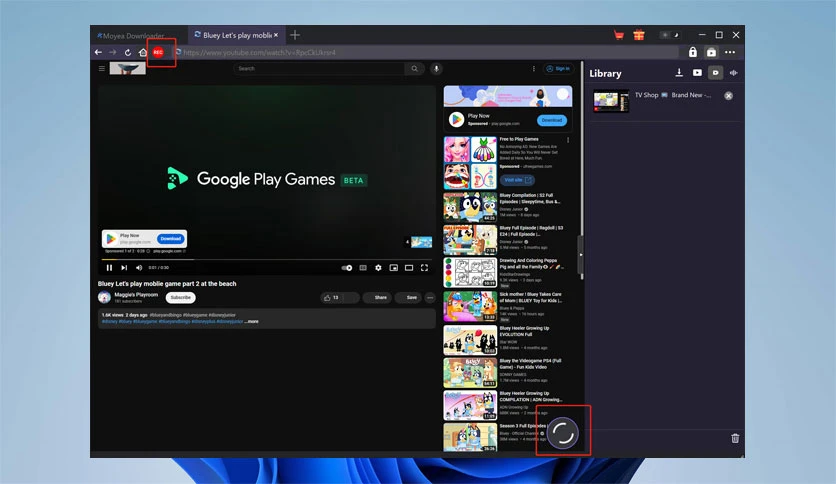The width and height of the screenshot is (836, 484).
Task: Start voice search with the microphone
Action: [436, 68]
